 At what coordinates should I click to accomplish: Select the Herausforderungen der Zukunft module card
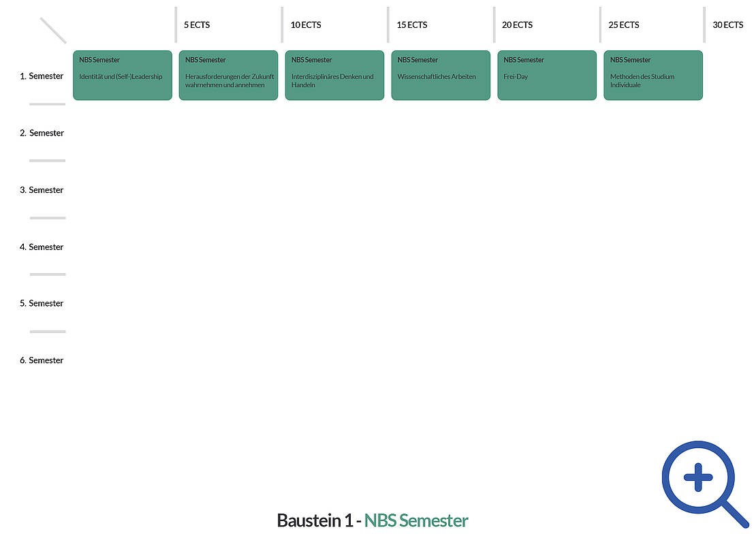[228, 76]
